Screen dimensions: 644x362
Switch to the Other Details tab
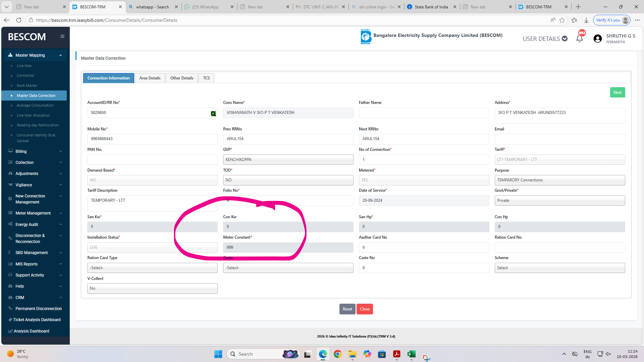[181, 78]
